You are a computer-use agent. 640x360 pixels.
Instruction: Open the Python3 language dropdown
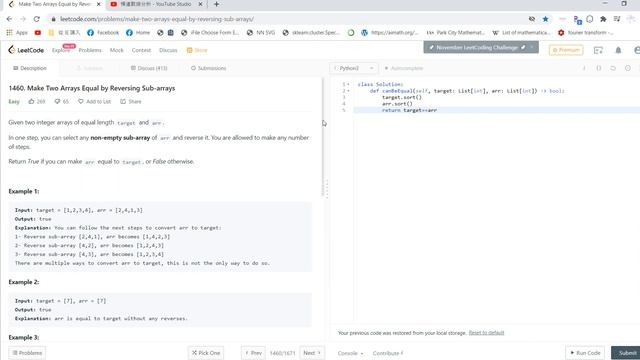(353, 68)
